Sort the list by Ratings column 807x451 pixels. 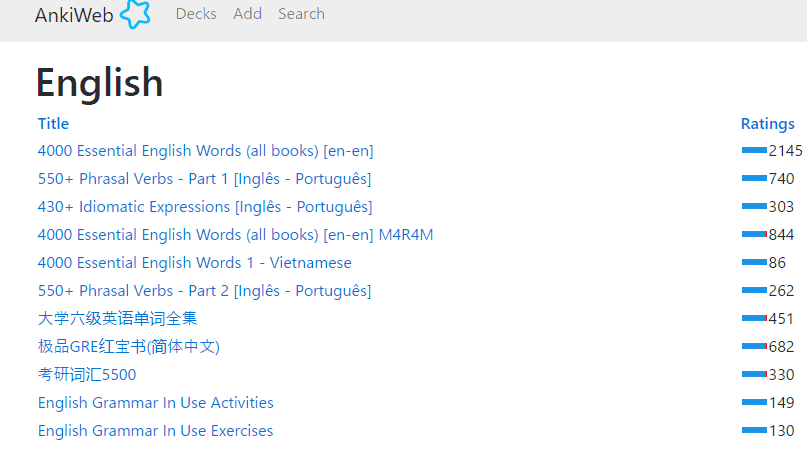pyautogui.click(x=767, y=124)
